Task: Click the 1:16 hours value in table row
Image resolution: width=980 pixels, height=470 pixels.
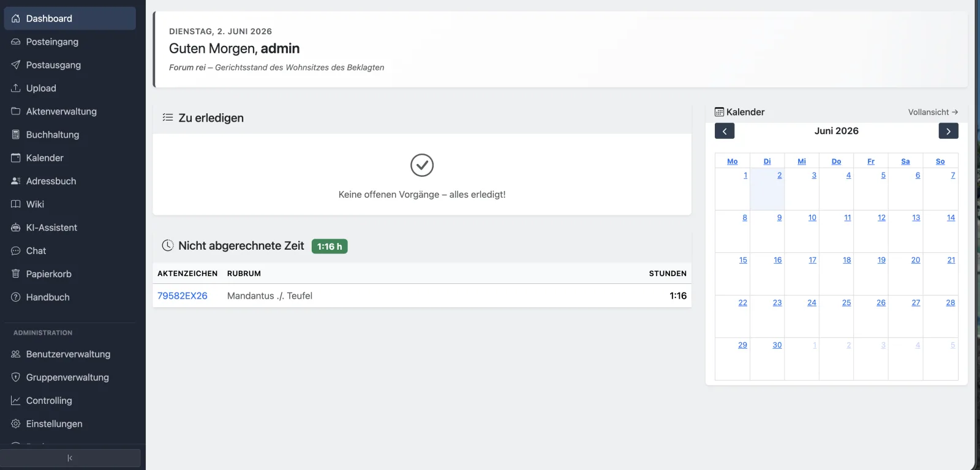Action: point(678,296)
